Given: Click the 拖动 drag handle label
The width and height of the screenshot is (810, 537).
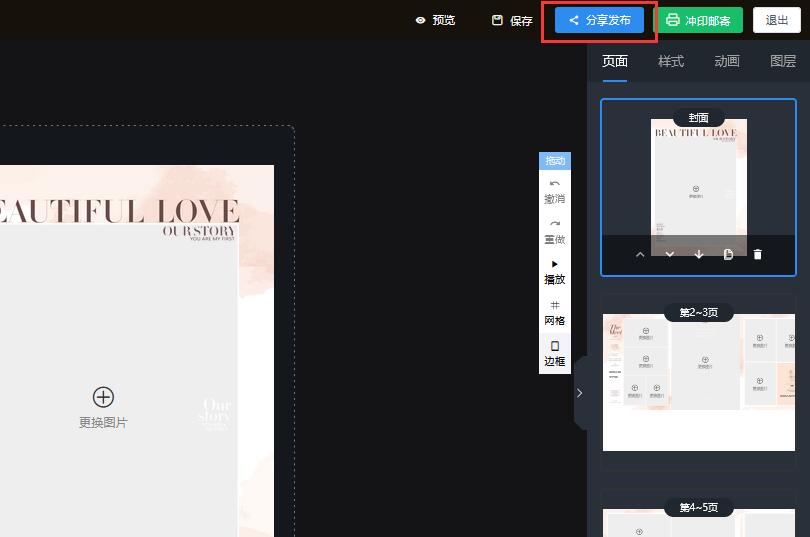Looking at the screenshot, I should pos(555,161).
